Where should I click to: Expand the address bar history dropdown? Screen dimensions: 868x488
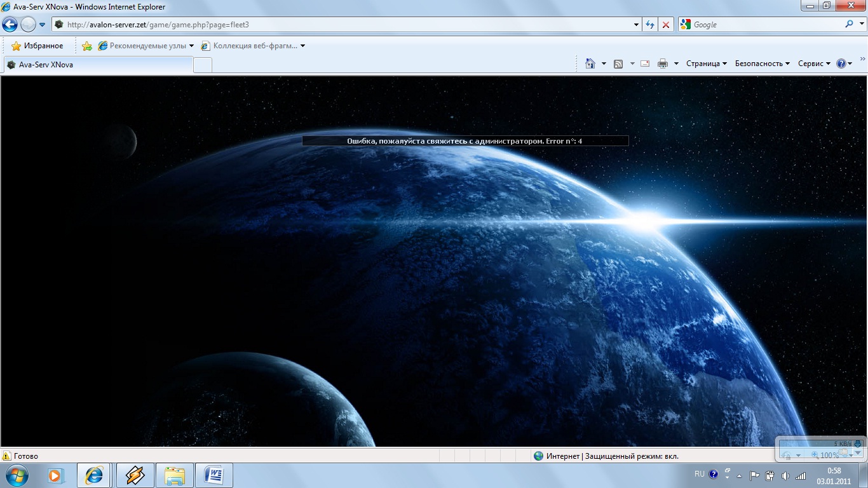637,25
